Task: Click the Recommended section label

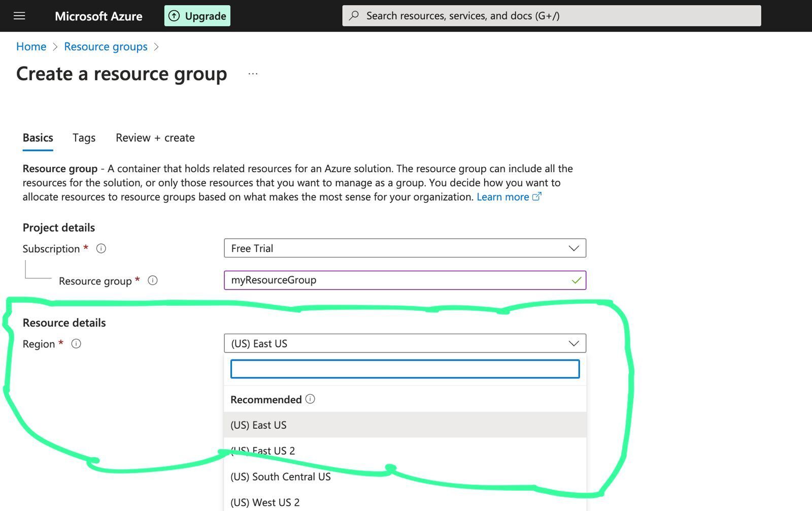Action: pyautogui.click(x=266, y=400)
